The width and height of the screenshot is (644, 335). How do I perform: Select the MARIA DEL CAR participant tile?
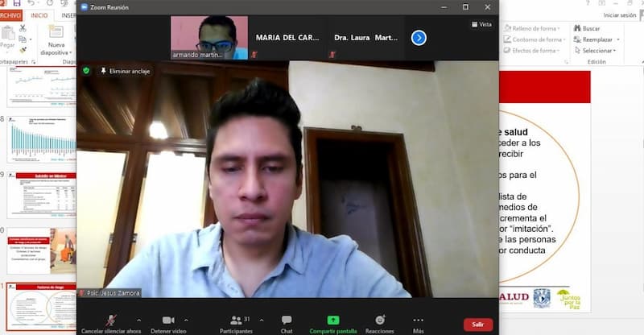[287, 38]
